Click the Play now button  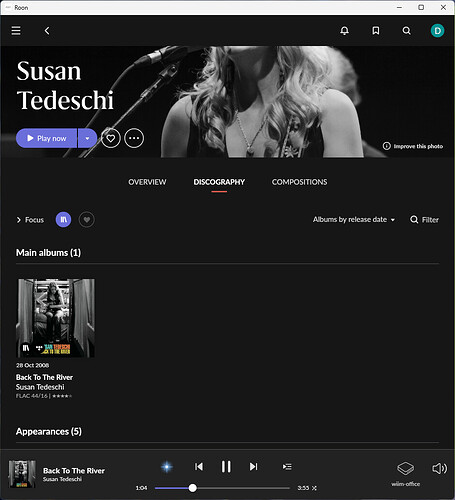47,138
